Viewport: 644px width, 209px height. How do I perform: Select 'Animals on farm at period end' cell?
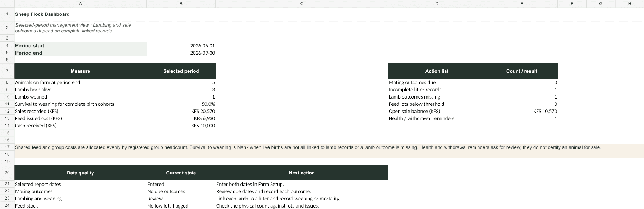[x=80, y=82]
